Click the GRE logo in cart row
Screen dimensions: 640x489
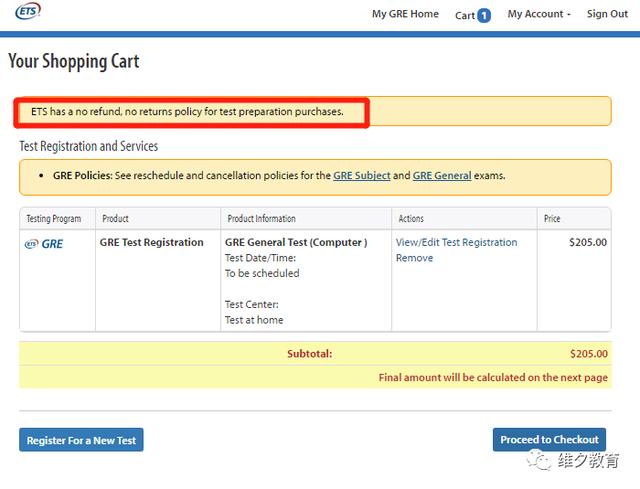(44, 244)
